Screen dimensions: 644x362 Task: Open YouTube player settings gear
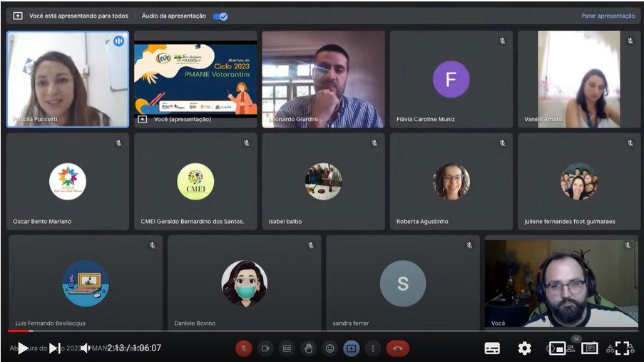(524, 348)
